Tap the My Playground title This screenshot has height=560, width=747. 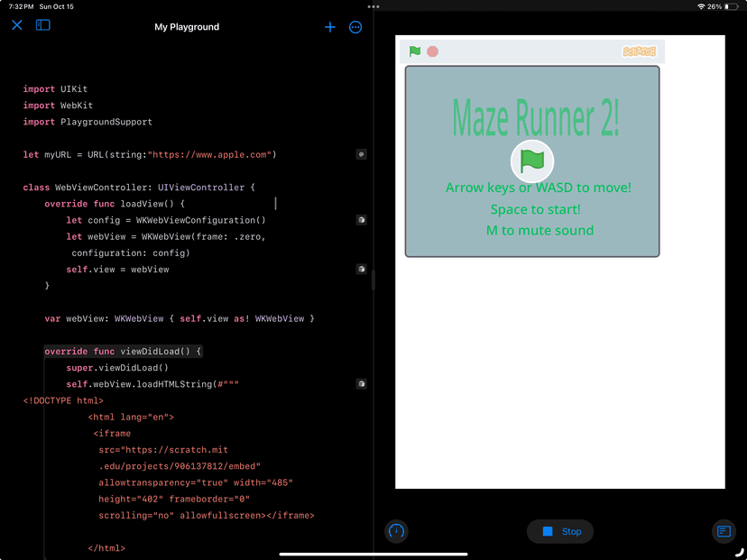[187, 27]
